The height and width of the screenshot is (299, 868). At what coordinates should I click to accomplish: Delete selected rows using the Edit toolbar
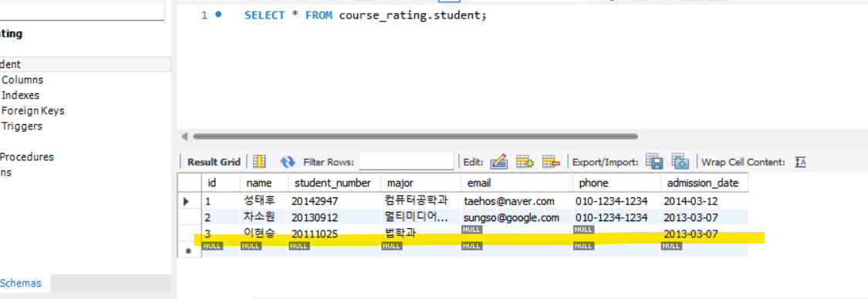(551, 161)
